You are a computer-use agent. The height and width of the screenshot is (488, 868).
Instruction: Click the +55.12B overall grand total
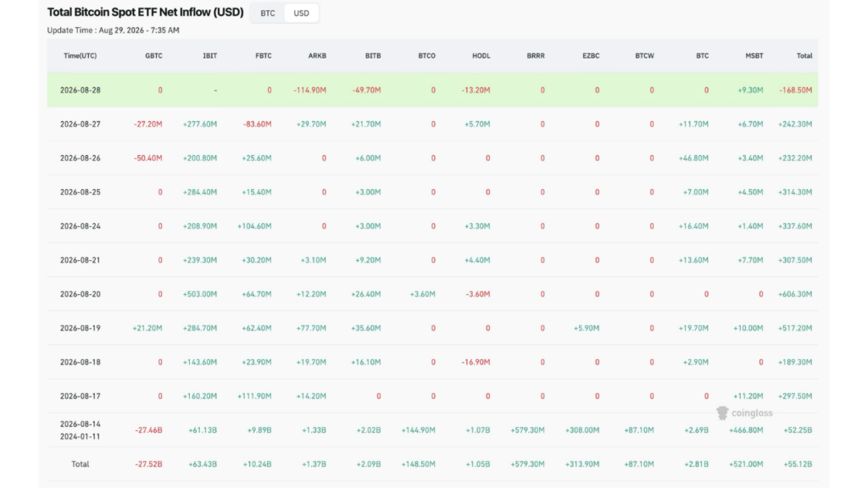click(798, 464)
